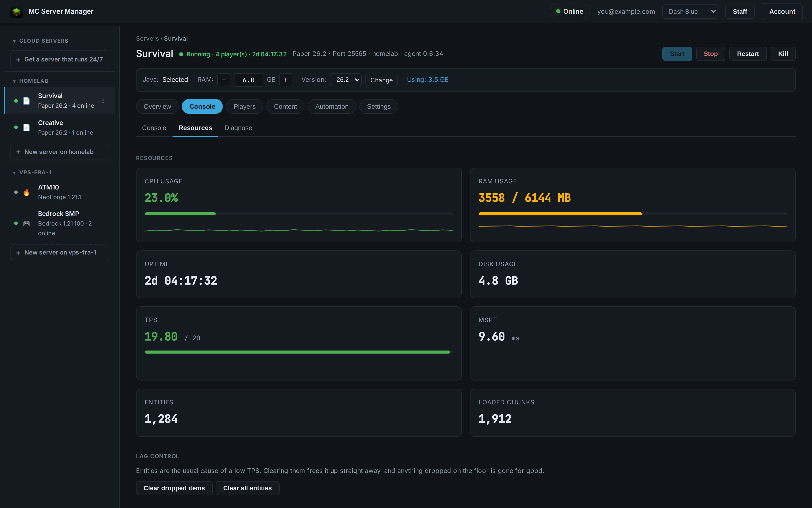This screenshot has width=812, height=508.
Task: Increase RAM with the plus button
Action: tap(285, 80)
